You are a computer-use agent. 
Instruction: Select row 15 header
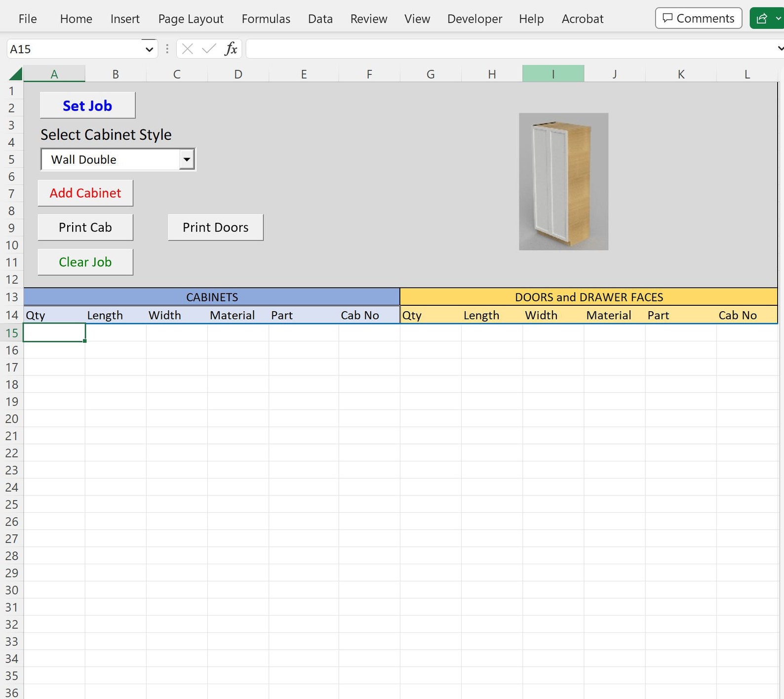pos(12,333)
